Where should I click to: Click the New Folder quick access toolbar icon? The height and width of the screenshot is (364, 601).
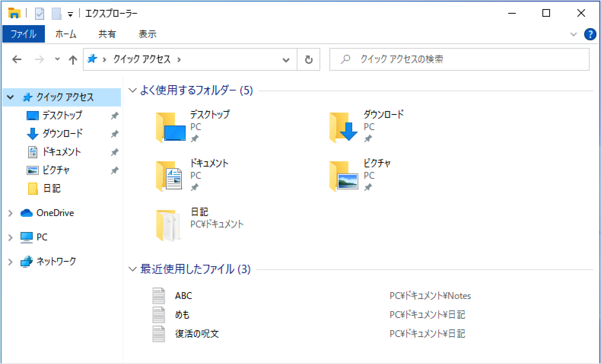click(x=56, y=14)
